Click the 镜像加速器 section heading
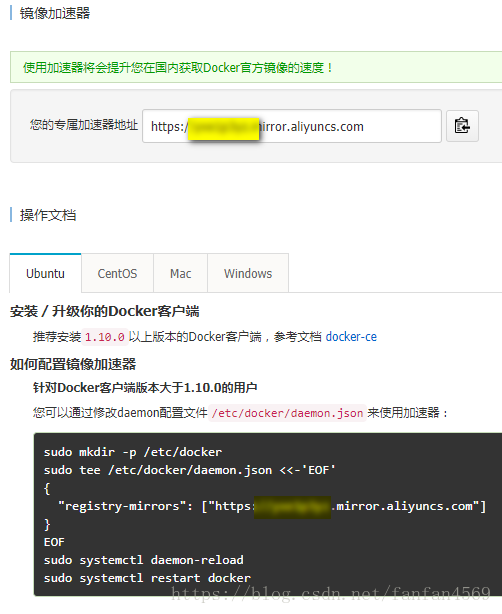The width and height of the screenshot is (502, 614). click(x=55, y=13)
